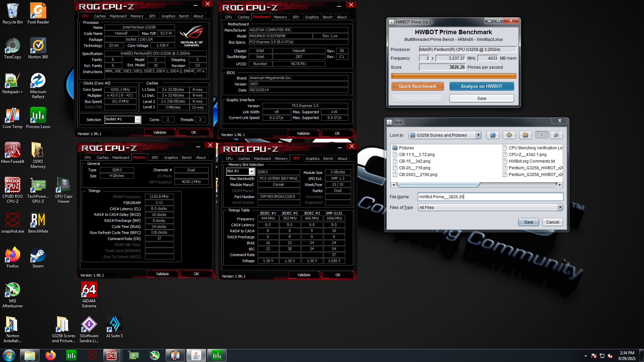644x362 pixels.
Task: Switch Save dialog to details view
Action: tap(556, 135)
